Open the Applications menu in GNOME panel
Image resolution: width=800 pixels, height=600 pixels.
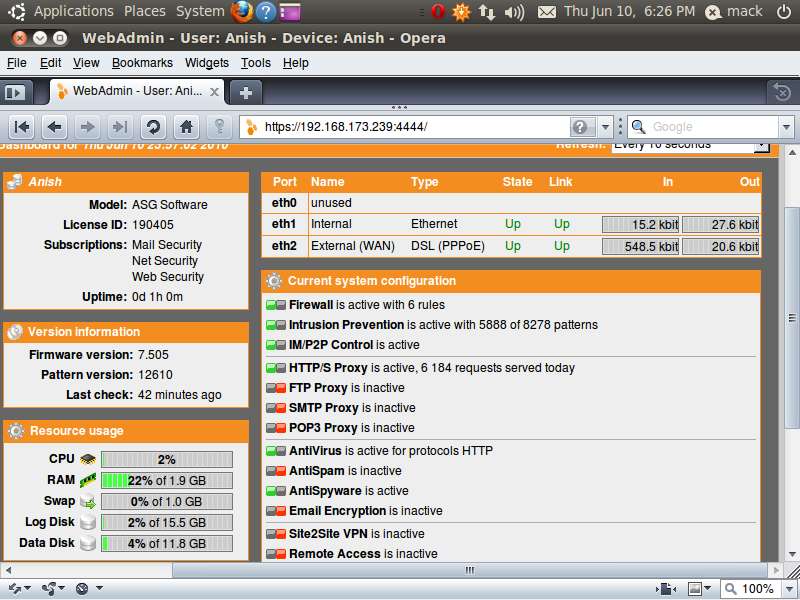click(73, 11)
